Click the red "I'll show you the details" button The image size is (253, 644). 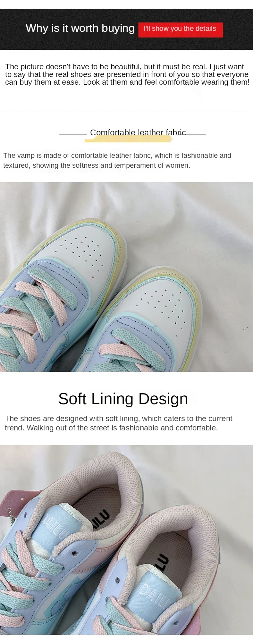click(x=181, y=30)
